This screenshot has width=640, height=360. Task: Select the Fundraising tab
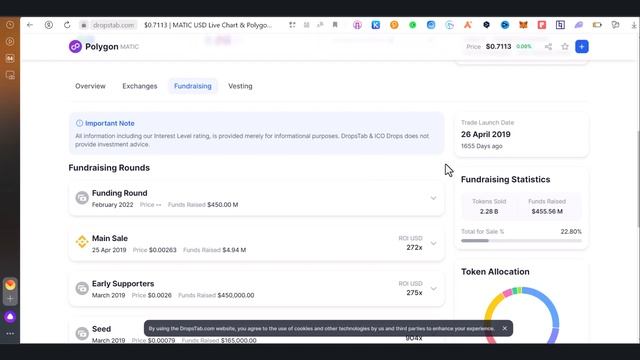pos(193,86)
